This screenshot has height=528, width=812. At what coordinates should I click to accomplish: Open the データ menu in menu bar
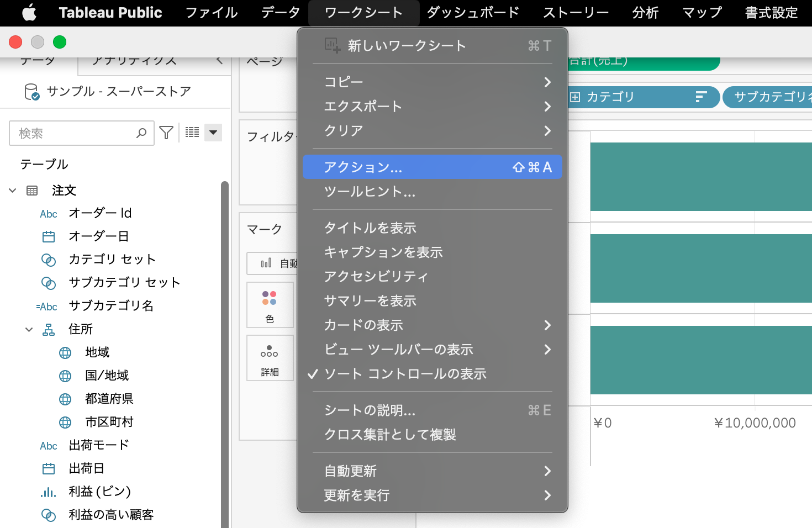coord(281,12)
